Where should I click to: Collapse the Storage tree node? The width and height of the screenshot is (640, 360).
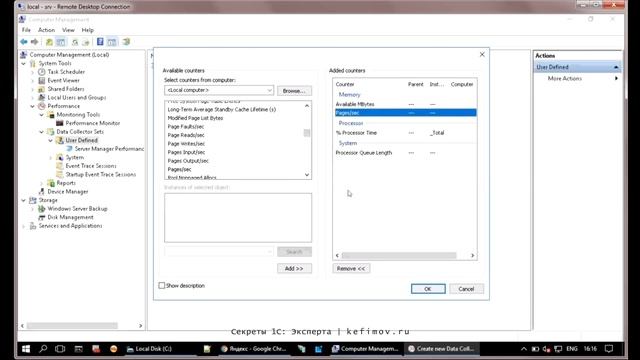[x=24, y=200]
